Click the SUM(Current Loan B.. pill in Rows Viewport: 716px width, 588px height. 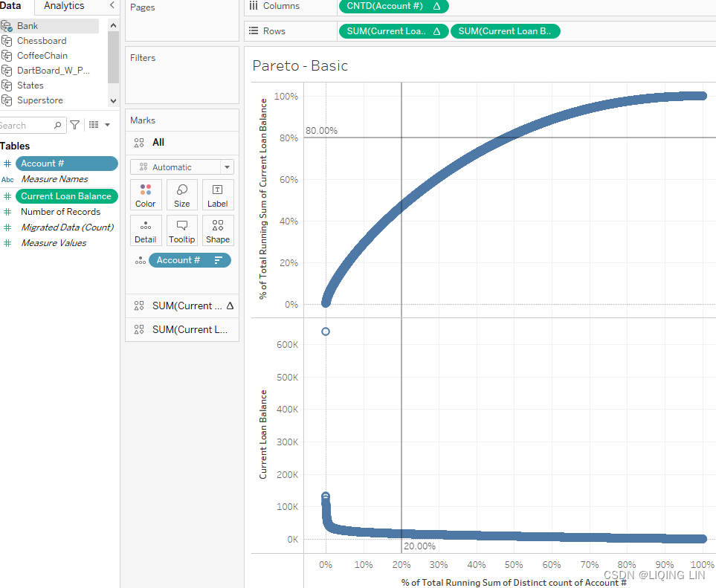[x=505, y=31]
